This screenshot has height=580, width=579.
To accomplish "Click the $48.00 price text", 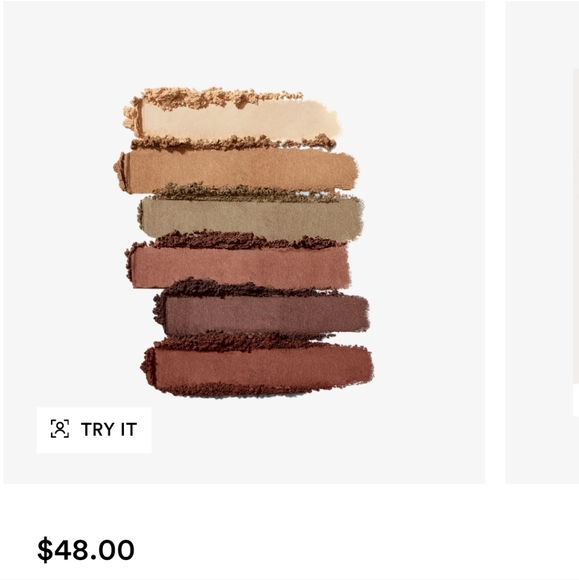I will [86, 550].
